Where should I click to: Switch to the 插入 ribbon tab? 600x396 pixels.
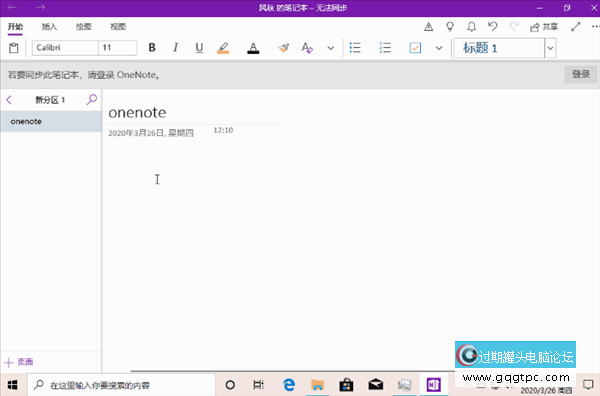tap(49, 27)
